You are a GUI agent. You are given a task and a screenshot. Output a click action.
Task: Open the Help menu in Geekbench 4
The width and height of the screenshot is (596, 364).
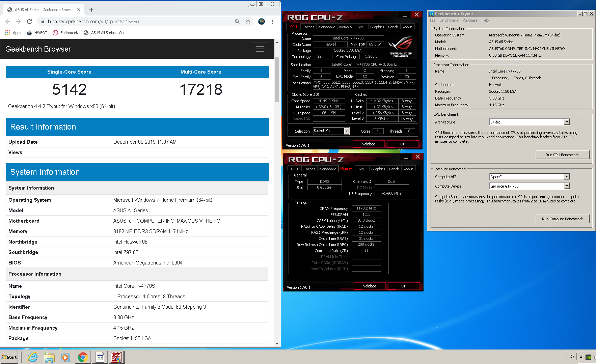point(485,20)
